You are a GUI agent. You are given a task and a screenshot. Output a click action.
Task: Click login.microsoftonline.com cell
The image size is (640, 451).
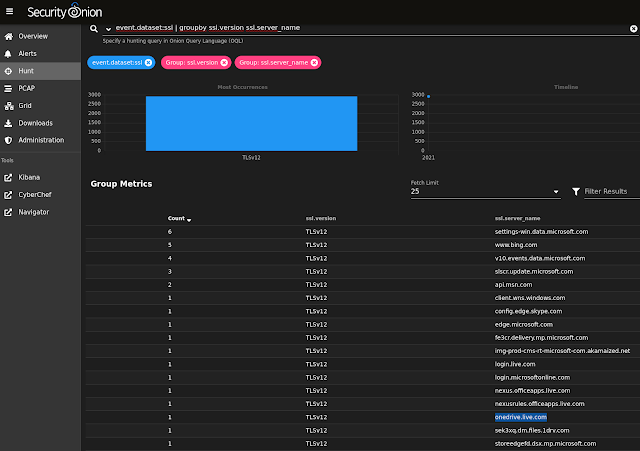coord(533,378)
